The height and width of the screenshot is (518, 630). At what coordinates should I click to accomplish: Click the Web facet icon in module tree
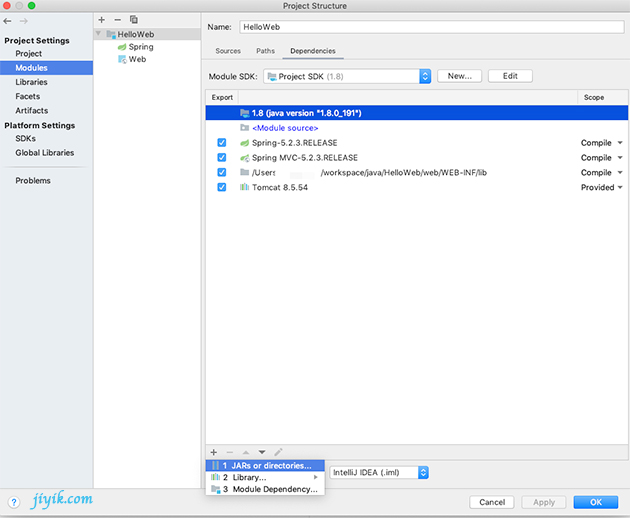[x=122, y=59]
